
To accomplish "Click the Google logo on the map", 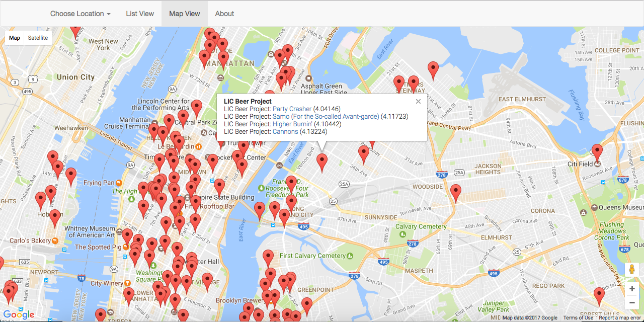I will [x=19, y=315].
